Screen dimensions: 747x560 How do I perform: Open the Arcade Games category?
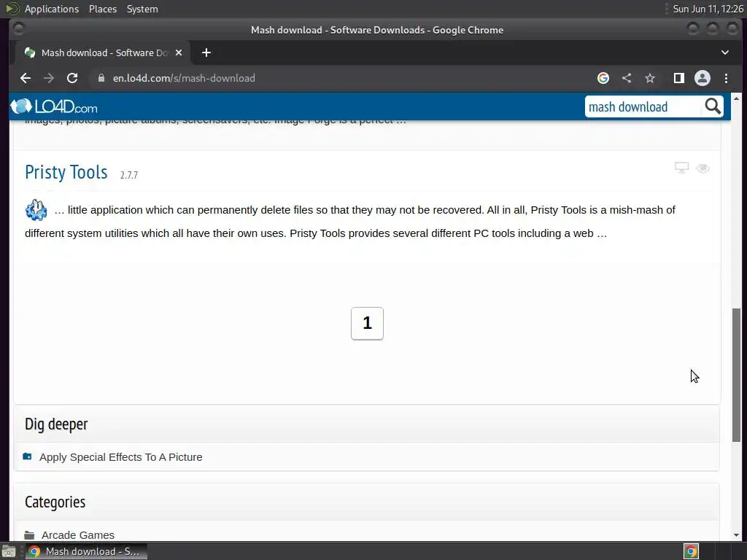(x=77, y=535)
